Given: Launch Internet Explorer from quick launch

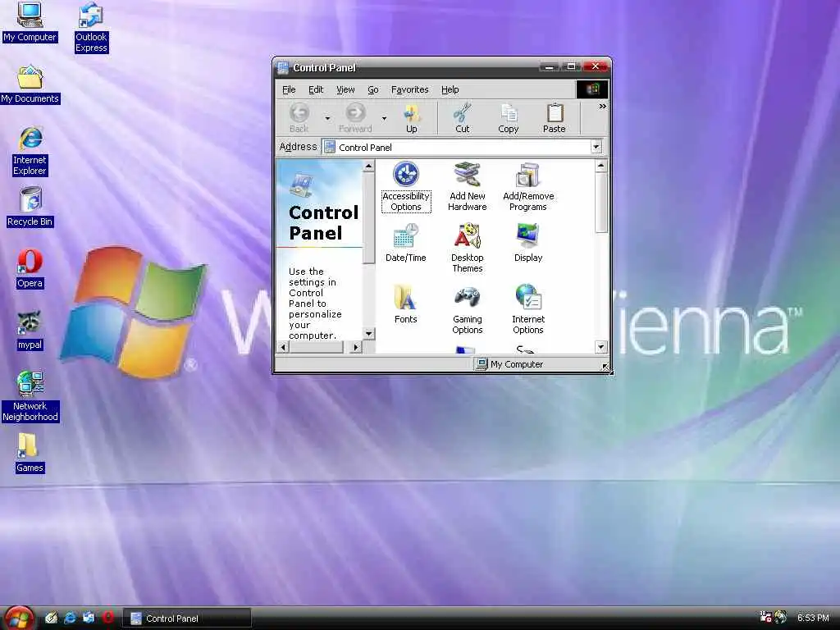Looking at the screenshot, I should click(x=70, y=618).
